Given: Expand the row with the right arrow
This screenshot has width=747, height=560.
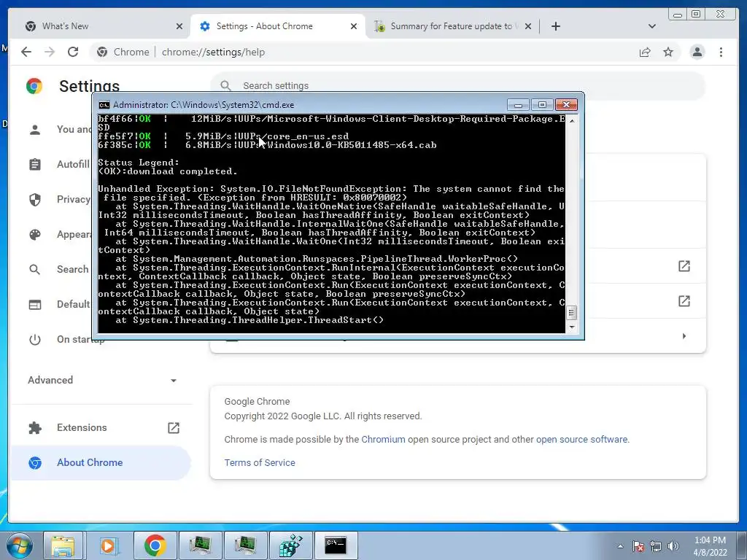Looking at the screenshot, I should pyautogui.click(x=684, y=335).
